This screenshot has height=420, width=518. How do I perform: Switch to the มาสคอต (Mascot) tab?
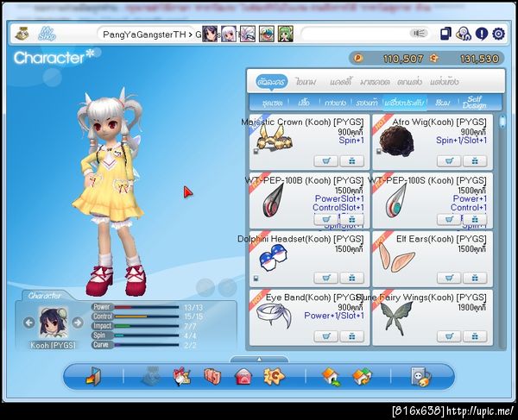375,82
